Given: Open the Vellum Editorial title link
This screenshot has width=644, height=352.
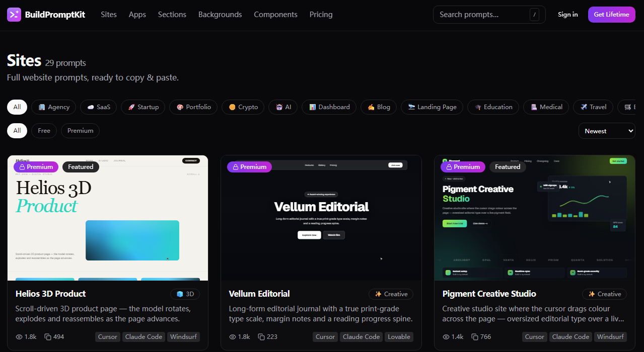Looking at the screenshot, I should click(x=259, y=294).
